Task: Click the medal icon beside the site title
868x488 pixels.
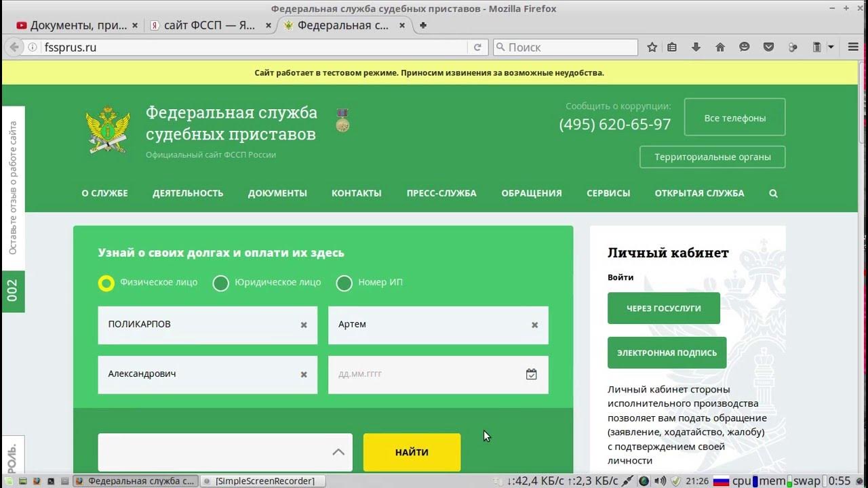Action: point(342,120)
